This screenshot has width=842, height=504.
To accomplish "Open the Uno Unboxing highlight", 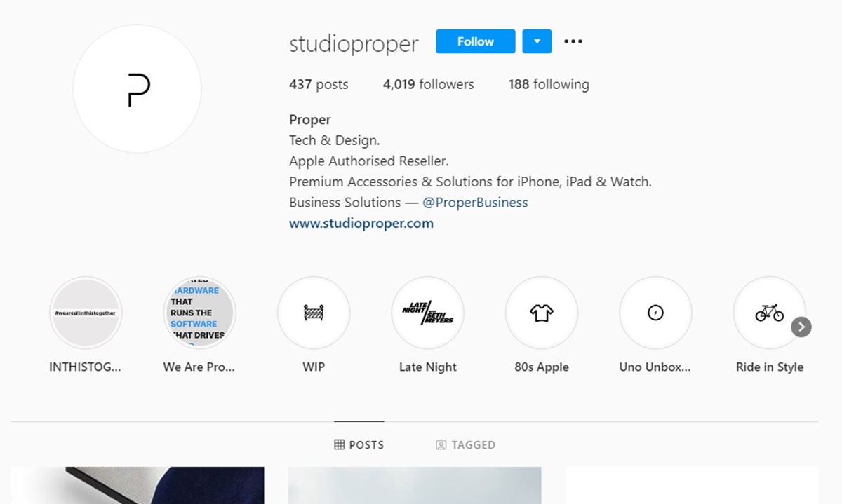I will [x=655, y=313].
